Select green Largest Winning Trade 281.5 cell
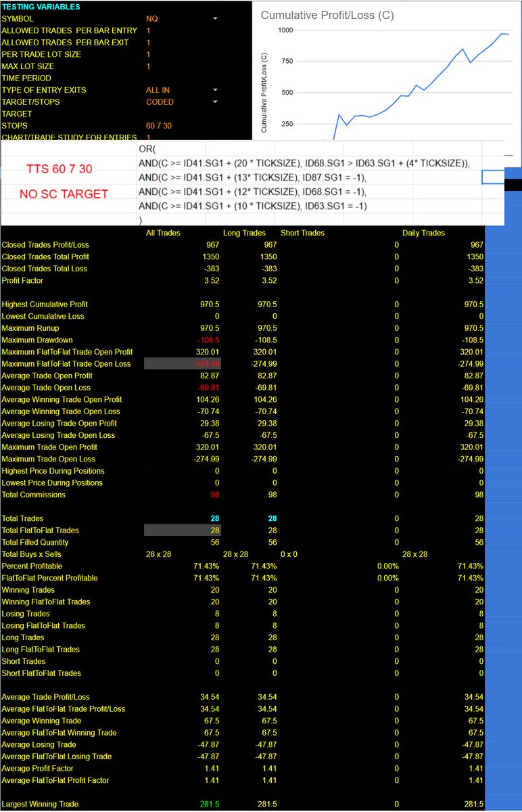The width and height of the screenshot is (522, 812). pos(210,804)
